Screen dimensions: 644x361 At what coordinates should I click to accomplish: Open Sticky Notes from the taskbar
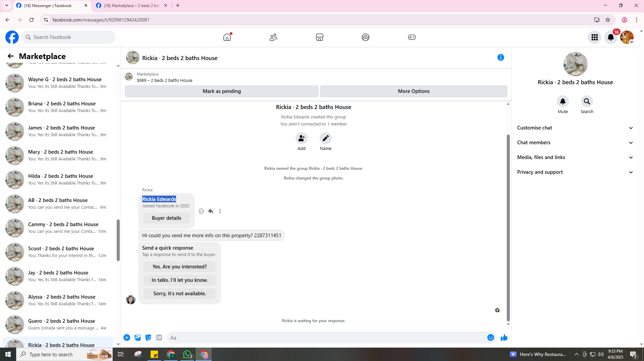(x=154, y=354)
